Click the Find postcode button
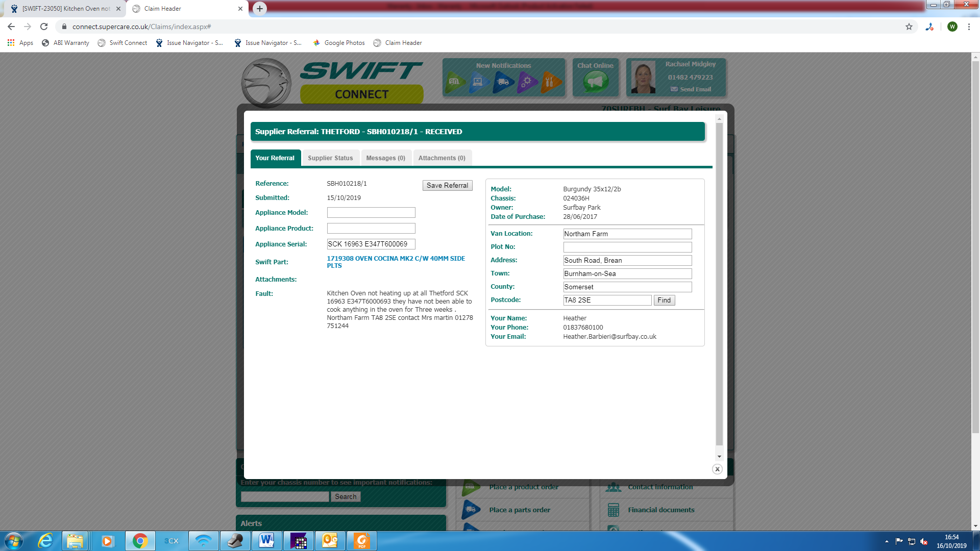The height and width of the screenshot is (551, 980). [664, 300]
